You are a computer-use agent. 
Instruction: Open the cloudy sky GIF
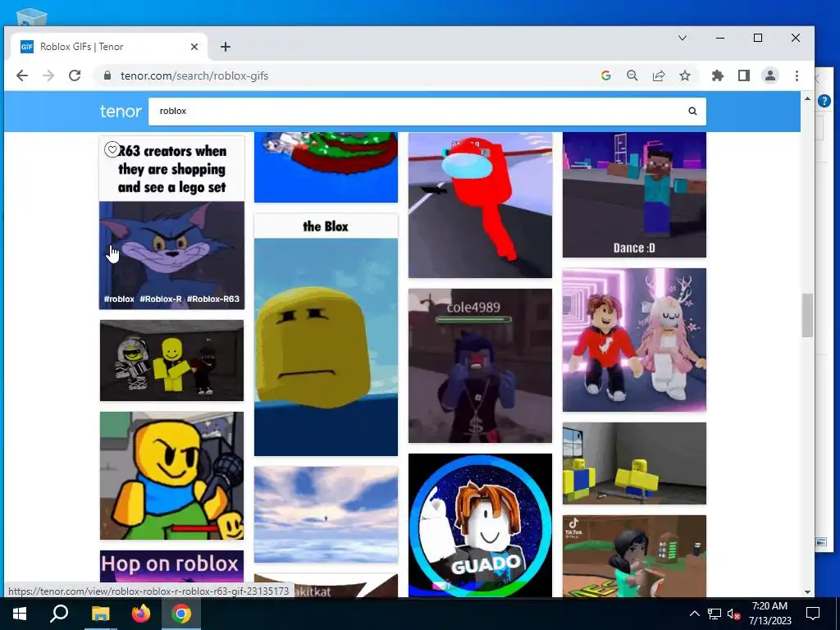tap(326, 515)
